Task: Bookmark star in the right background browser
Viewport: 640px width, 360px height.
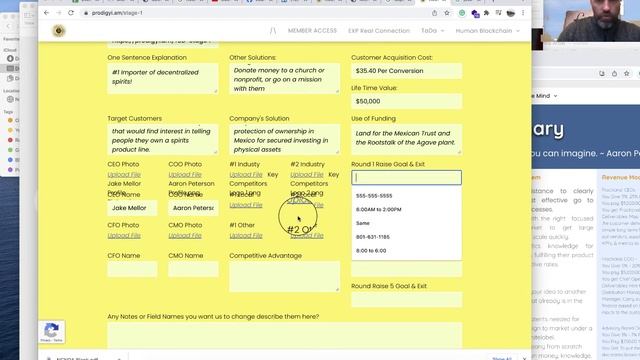Action: pos(627,73)
